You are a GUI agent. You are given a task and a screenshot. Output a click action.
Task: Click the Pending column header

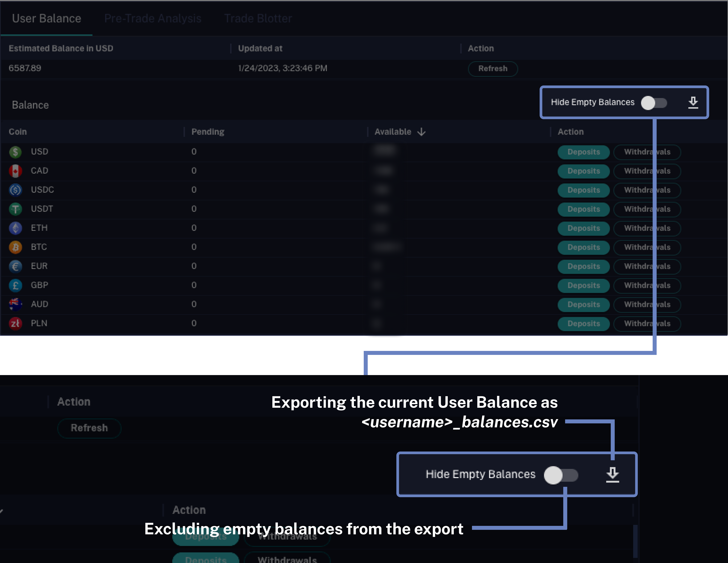coord(208,132)
